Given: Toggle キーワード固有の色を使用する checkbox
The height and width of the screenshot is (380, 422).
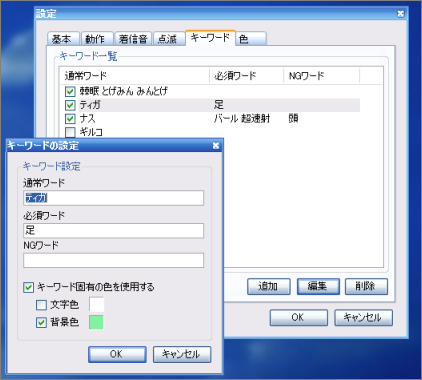Looking at the screenshot, I should 28,287.
